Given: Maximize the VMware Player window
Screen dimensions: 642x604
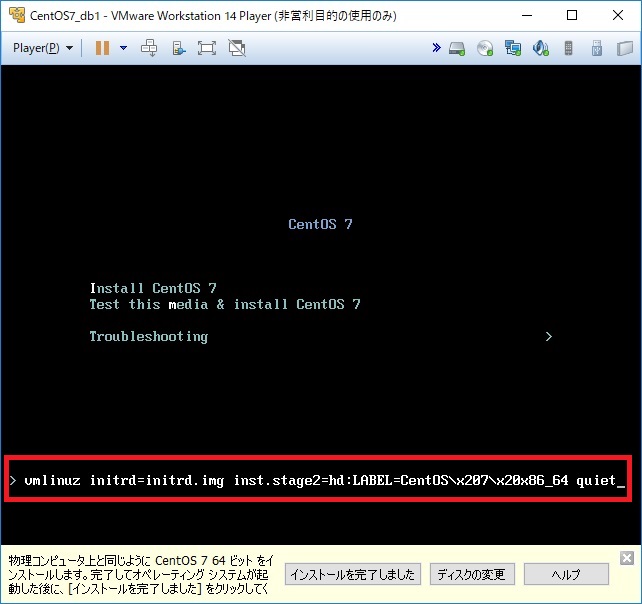Looking at the screenshot, I should [572, 16].
